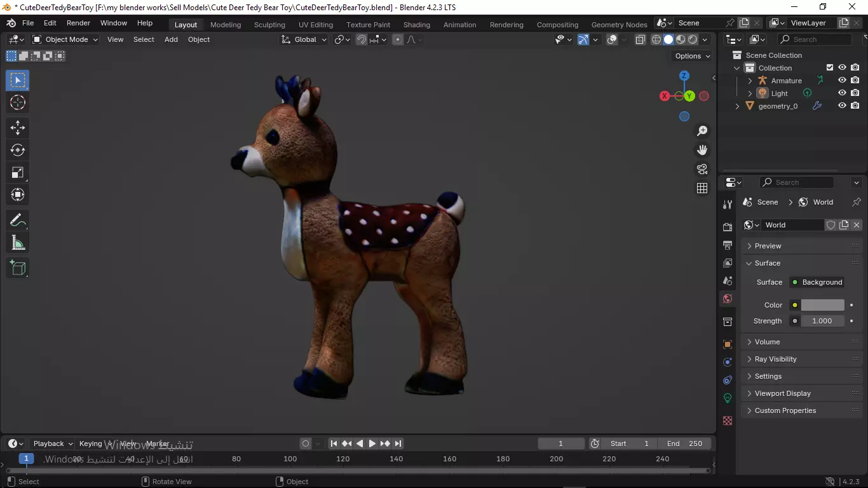This screenshot has height=488, width=868.
Task: Expand the geometry_0 tree item
Action: point(737,106)
